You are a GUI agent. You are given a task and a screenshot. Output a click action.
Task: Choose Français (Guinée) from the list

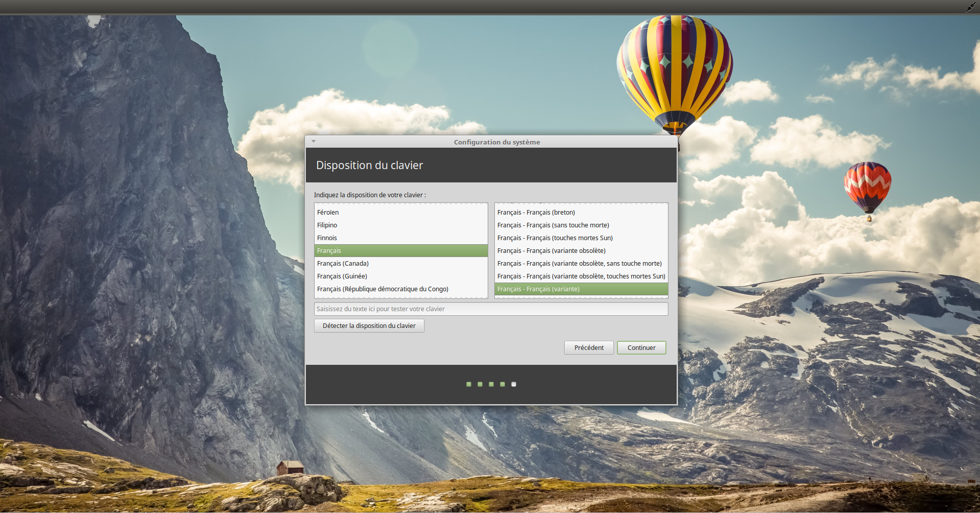pyautogui.click(x=342, y=276)
